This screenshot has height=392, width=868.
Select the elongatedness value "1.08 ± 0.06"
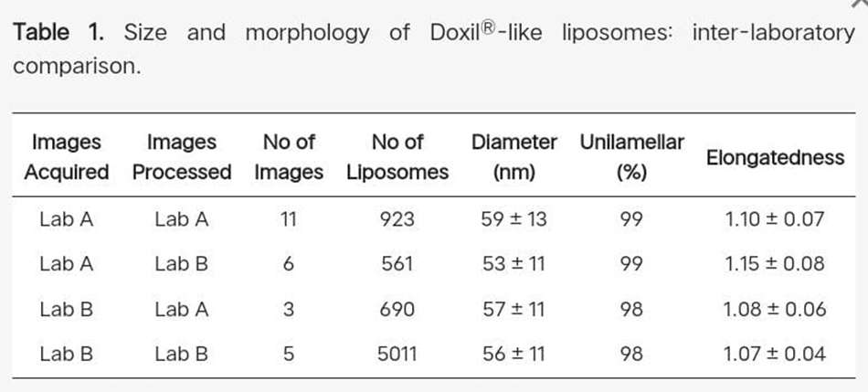[x=774, y=309]
